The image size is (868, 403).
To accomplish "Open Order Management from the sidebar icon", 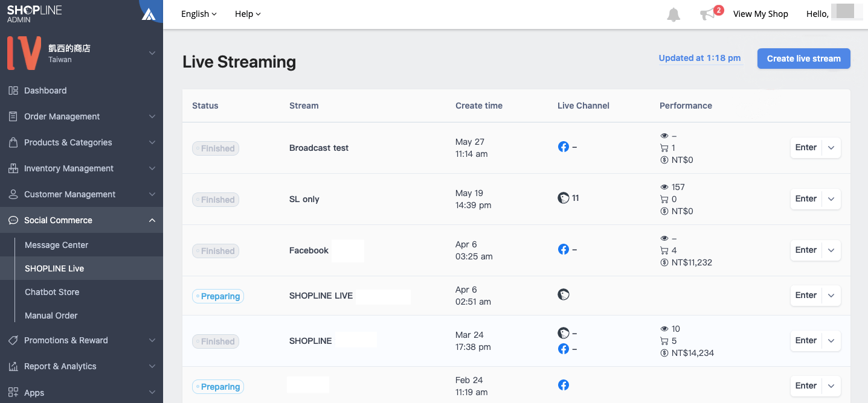I will pos(12,116).
